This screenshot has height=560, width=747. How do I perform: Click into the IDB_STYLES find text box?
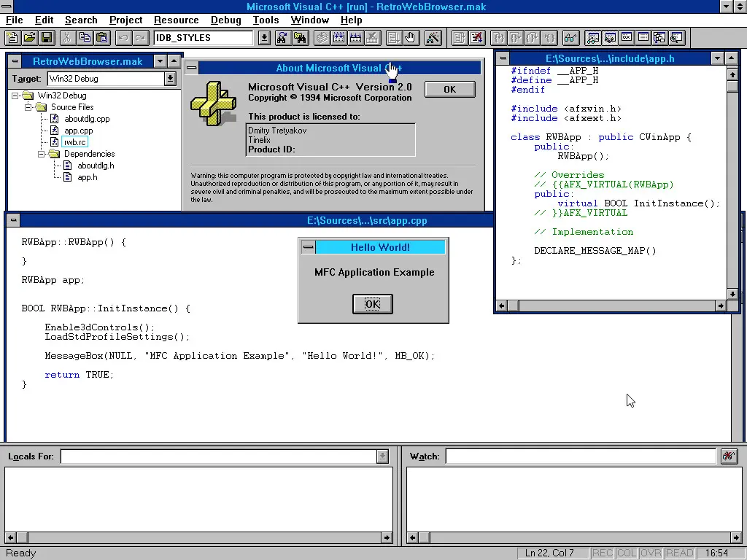coord(204,38)
